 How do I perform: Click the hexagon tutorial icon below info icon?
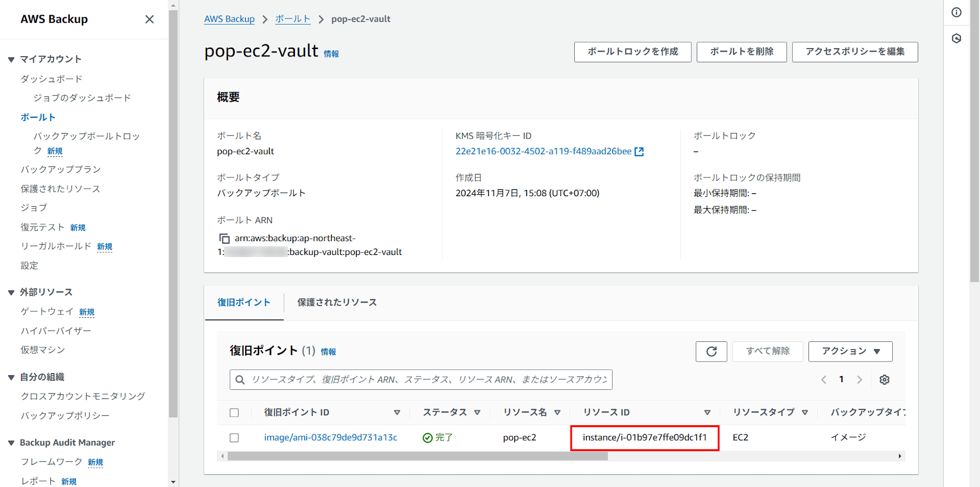coord(956,38)
